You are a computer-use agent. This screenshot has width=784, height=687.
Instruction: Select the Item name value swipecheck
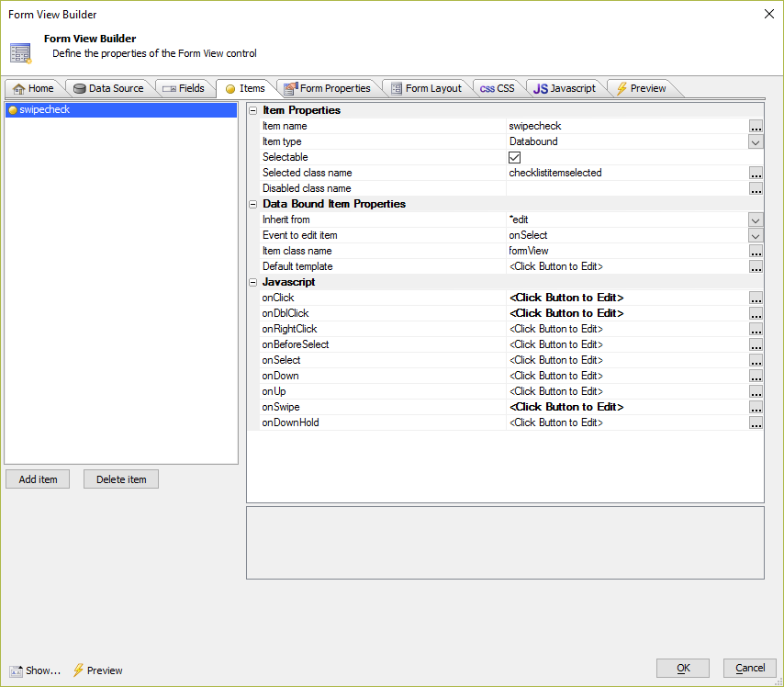click(535, 126)
